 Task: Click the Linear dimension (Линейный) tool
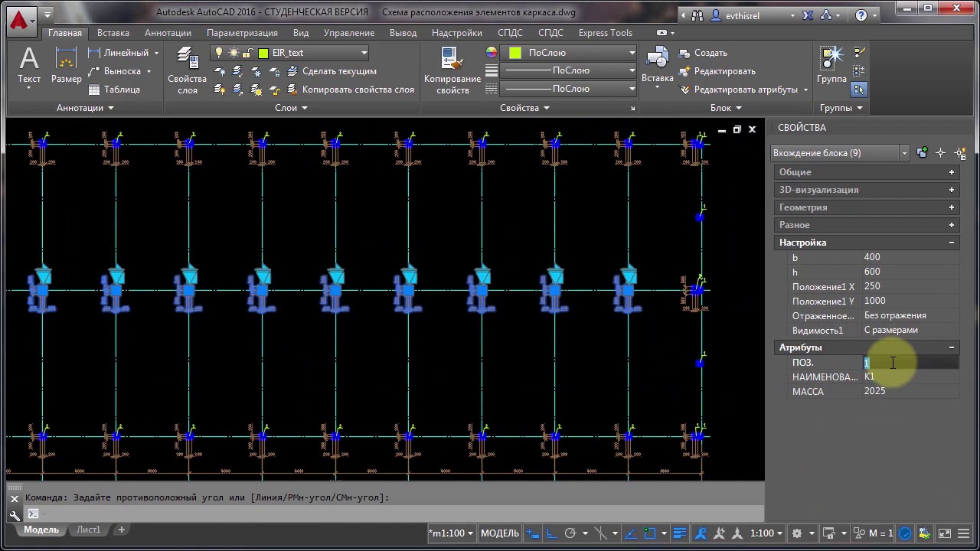pos(118,53)
